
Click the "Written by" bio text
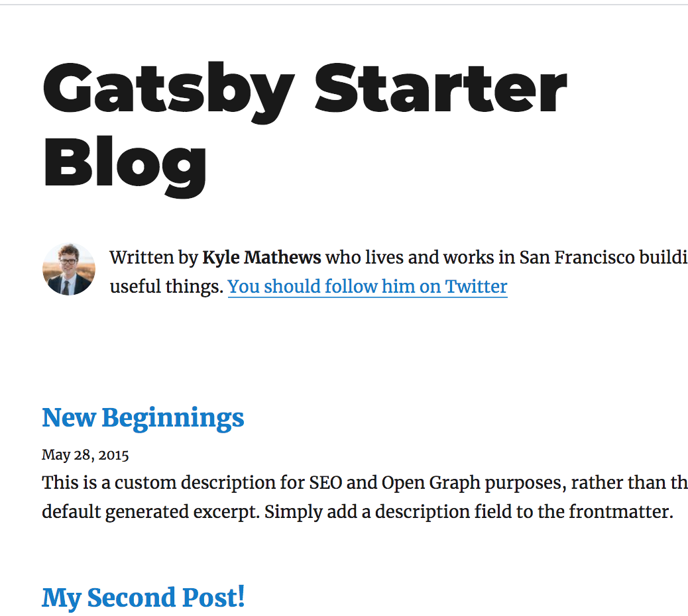[153, 257]
